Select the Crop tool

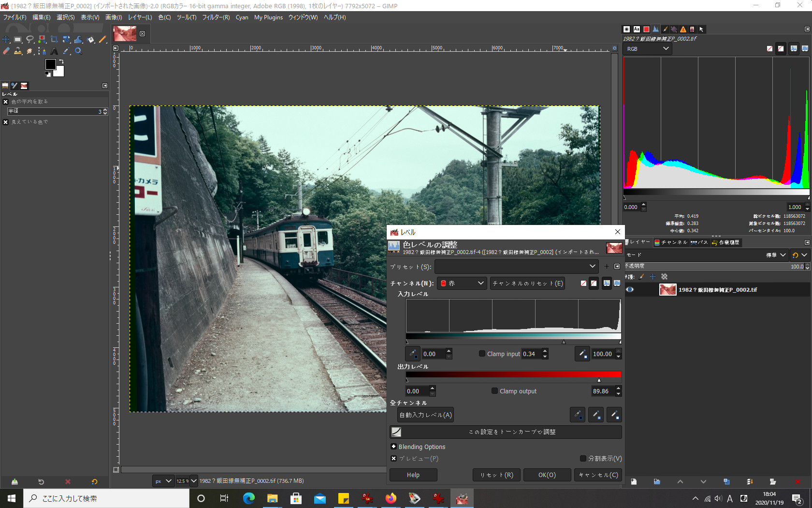pyautogui.click(x=54, y=39)
